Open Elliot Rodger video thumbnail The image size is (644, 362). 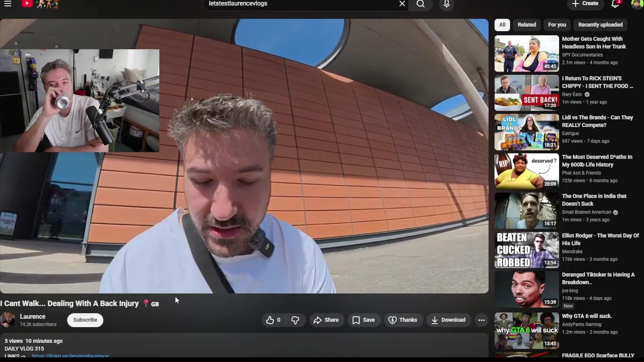527,250
